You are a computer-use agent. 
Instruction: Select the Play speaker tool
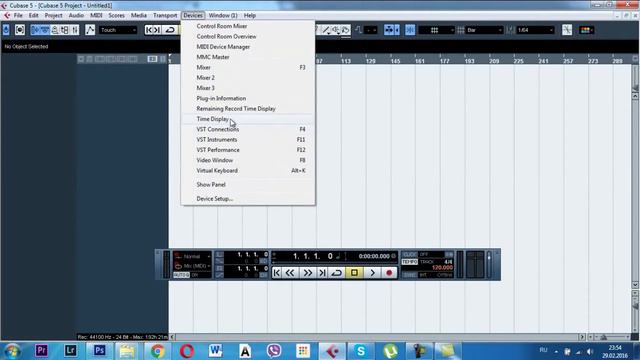pos(336,30)
